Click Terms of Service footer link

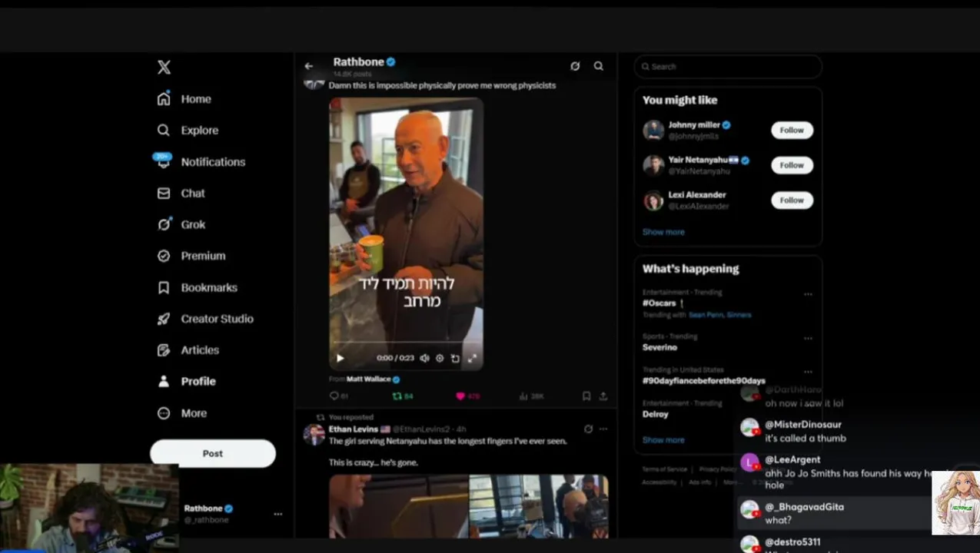point(665,469)
